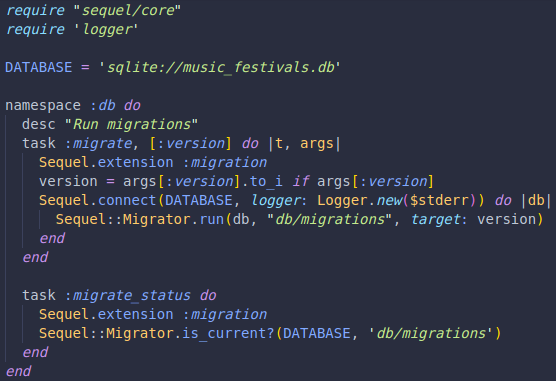
Task: Click the to_i method call
Action: click(x=266, y=181)
